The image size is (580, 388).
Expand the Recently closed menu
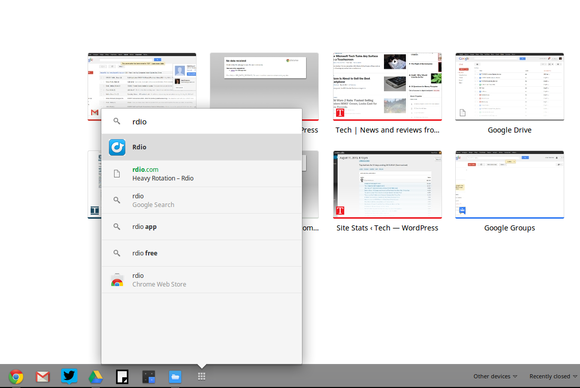(x=553, y=376)
